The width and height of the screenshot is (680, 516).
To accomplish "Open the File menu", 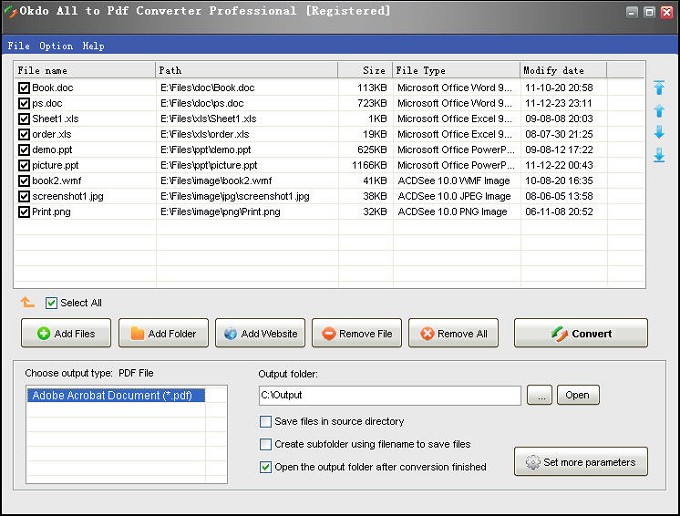I will click(18, 46).
